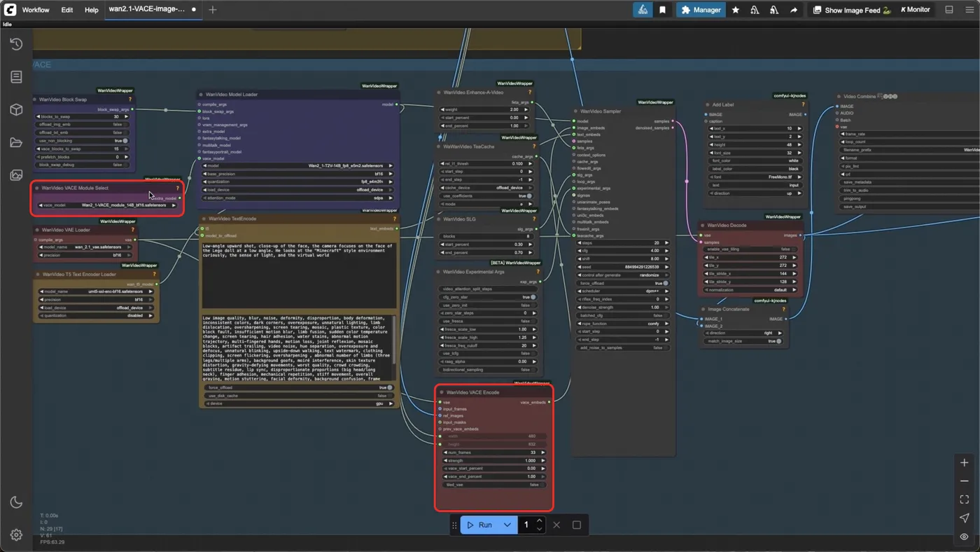Click the fit view icon
The image size is (980, 552).
(x=964, y=499)
